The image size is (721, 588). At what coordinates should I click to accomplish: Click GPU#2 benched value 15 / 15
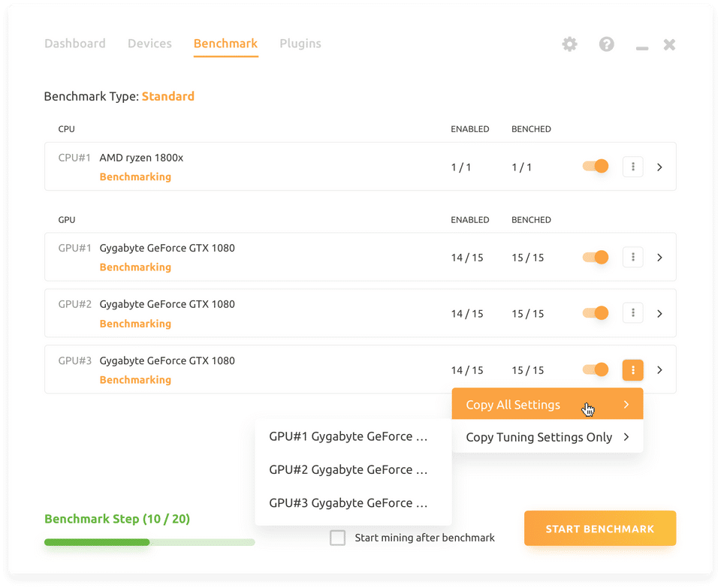(528, 314)
